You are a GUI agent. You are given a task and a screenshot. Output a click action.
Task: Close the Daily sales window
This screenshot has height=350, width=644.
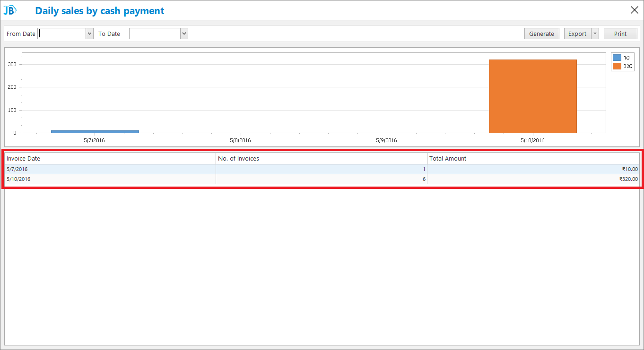tap(634, 10)
